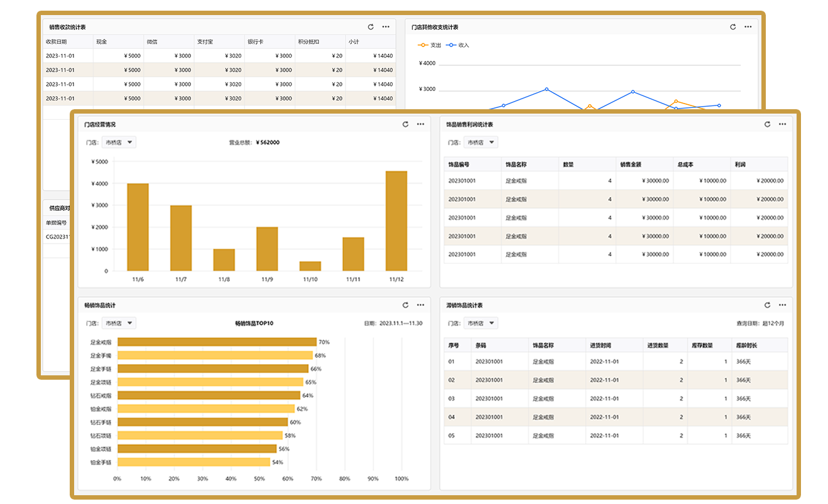Expand the 门店 dropdown in 饰品销售利润统计表

click(481, 142)
